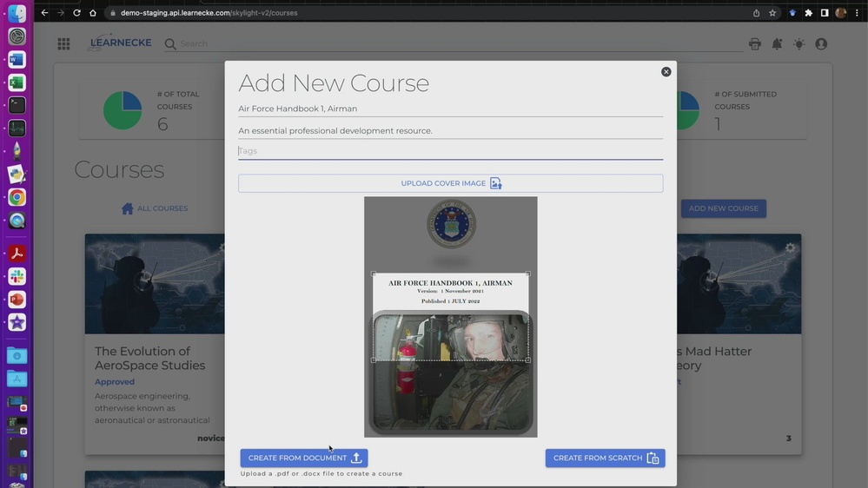Viewport: 868px width, 488px height.
Task: Open the browser side panel icon
Action: coord(825,13)
